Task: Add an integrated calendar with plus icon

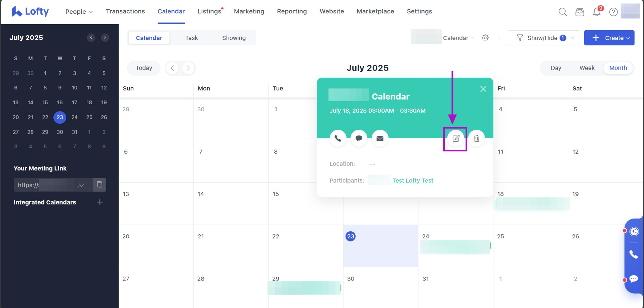Action: 100,202
